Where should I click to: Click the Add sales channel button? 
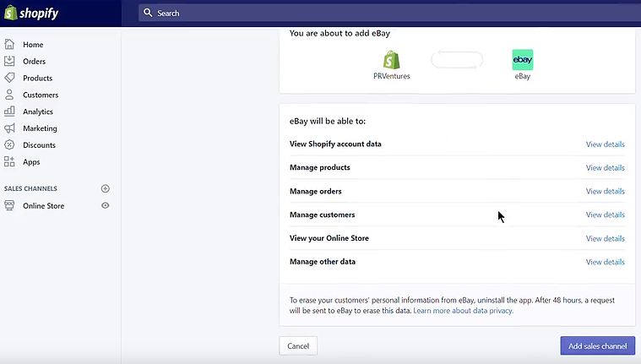(x=597, y=346)
